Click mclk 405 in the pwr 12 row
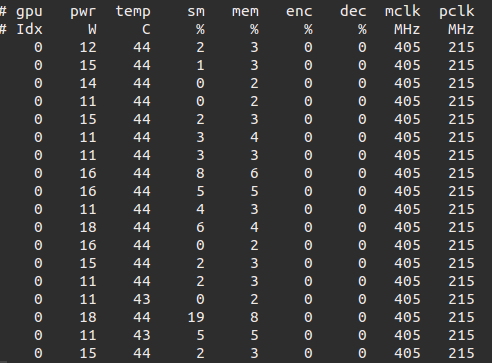 (407, 47)
